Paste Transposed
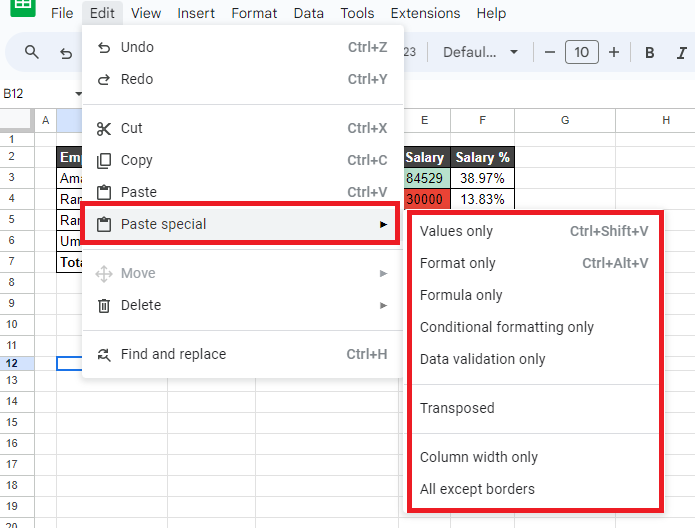 tap(534, 408)
